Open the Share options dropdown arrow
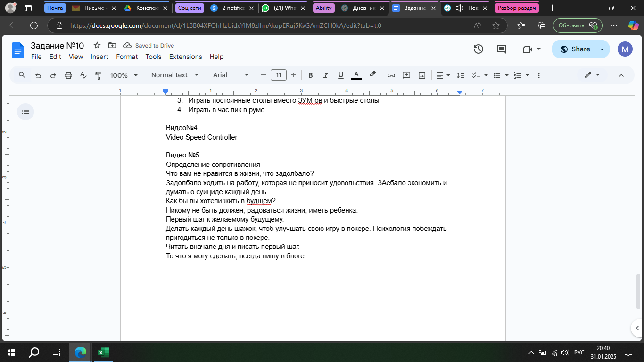This screenshot has height=362, width=644. tap(602, 49)
